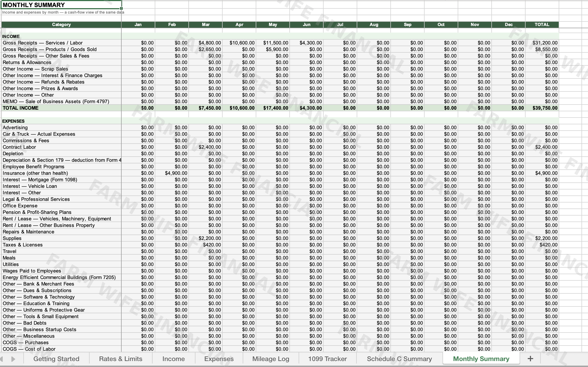
Task: Select Other — Software & Technology label
Action: pos(39,297)
